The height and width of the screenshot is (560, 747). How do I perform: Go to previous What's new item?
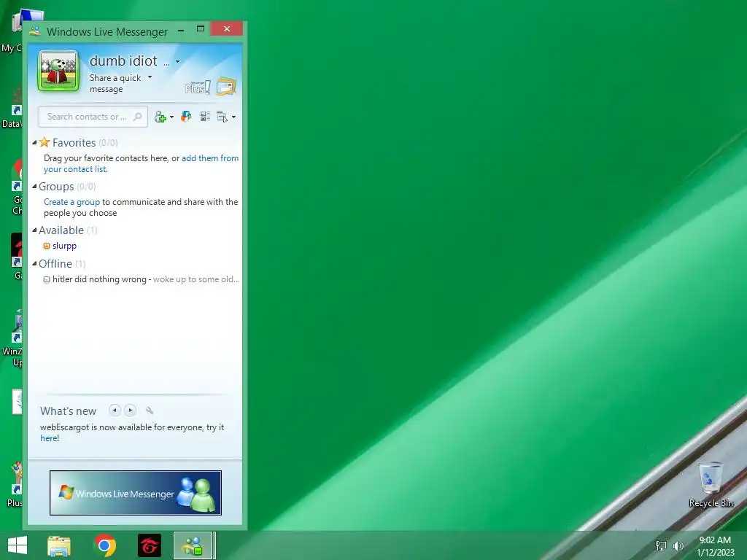115,410
